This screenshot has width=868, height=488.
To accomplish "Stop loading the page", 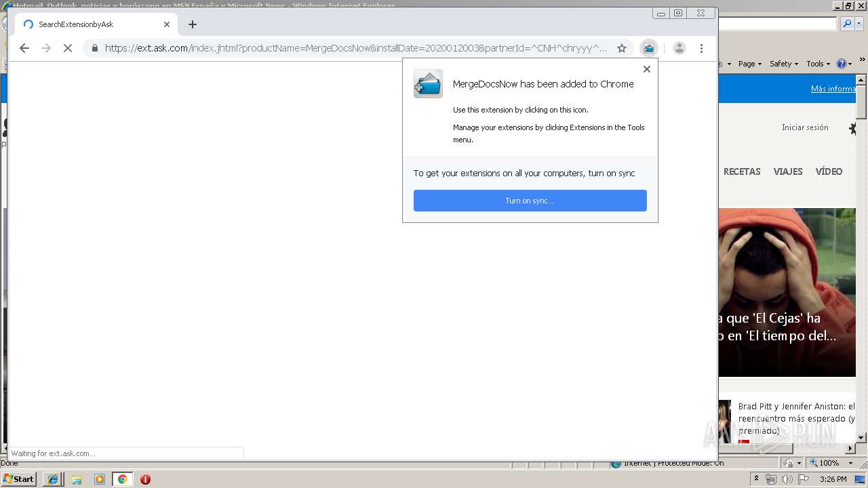I will point(67,48).
